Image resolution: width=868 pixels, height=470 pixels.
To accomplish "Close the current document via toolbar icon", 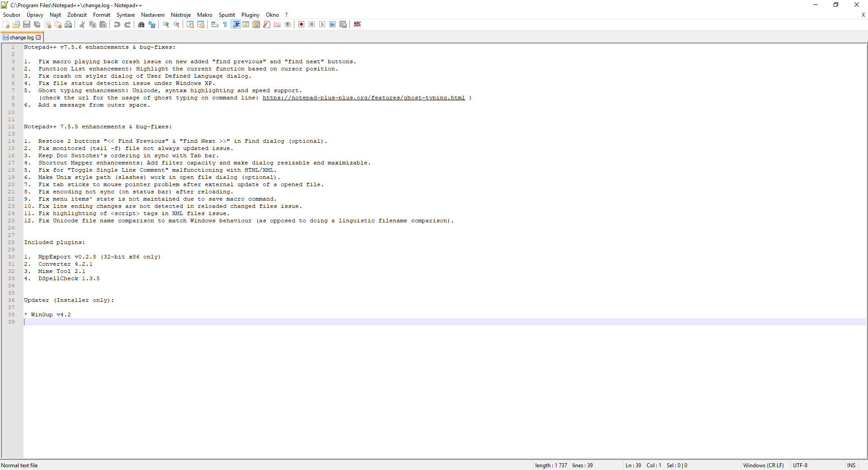I will pos(47,24).
